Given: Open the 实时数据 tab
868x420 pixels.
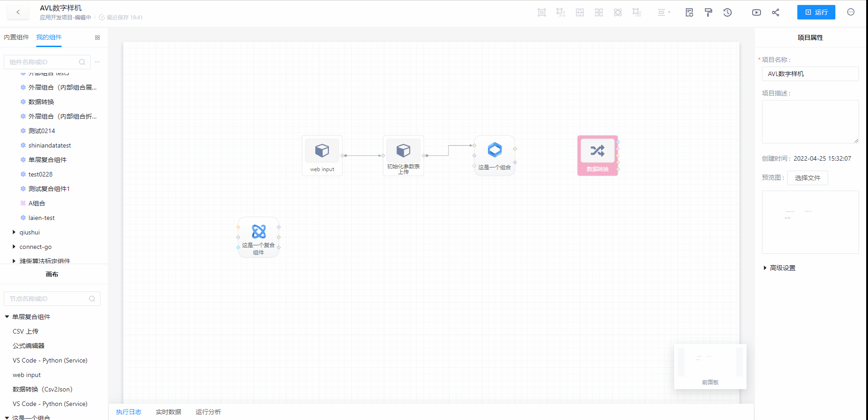Looking at the screenshot, I should (168, 412).
